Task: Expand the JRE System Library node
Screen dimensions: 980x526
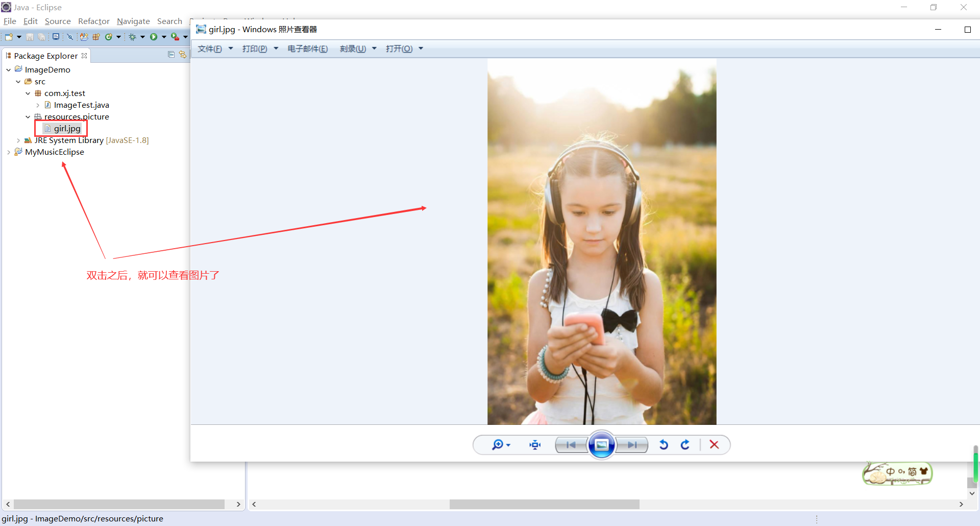Action: click(x=19, y=140)
